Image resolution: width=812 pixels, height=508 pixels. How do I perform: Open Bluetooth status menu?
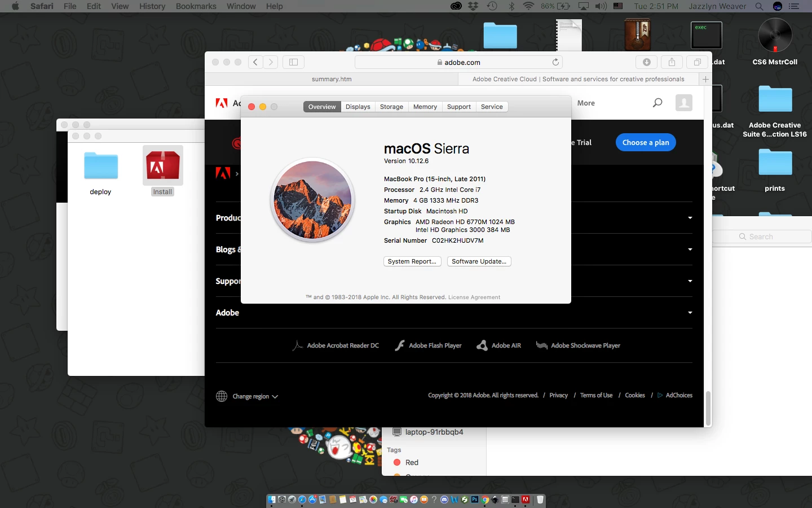click(511, 6)
